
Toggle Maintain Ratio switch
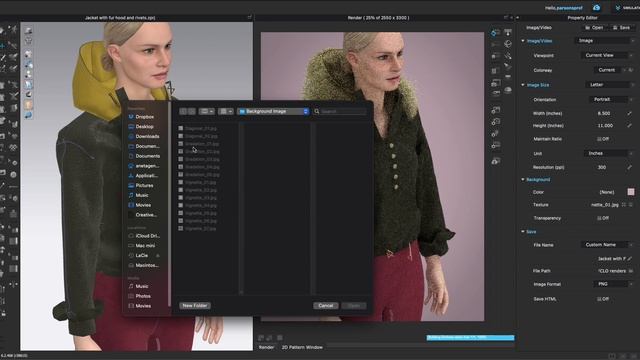point(602,139)
